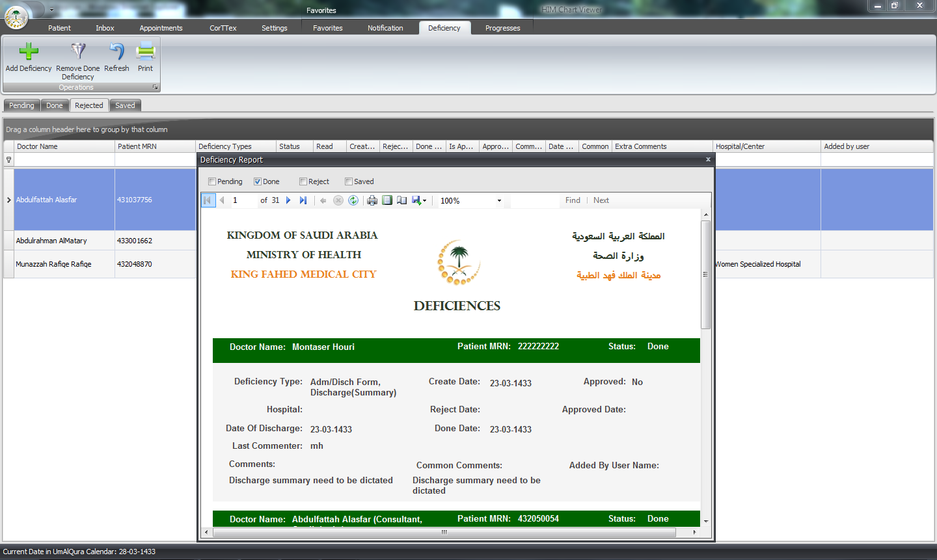The width and height of the screenshot is (937, 560).
Task: Go to next report page
Action: click(x=288, y=200)
